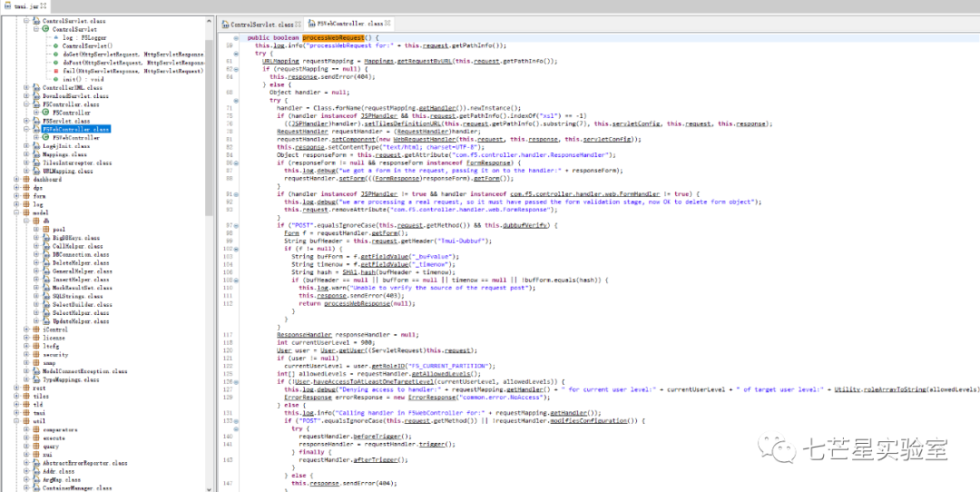Expand the dashboard package
This screenshot has width=980, height=492.
(17, 180)
